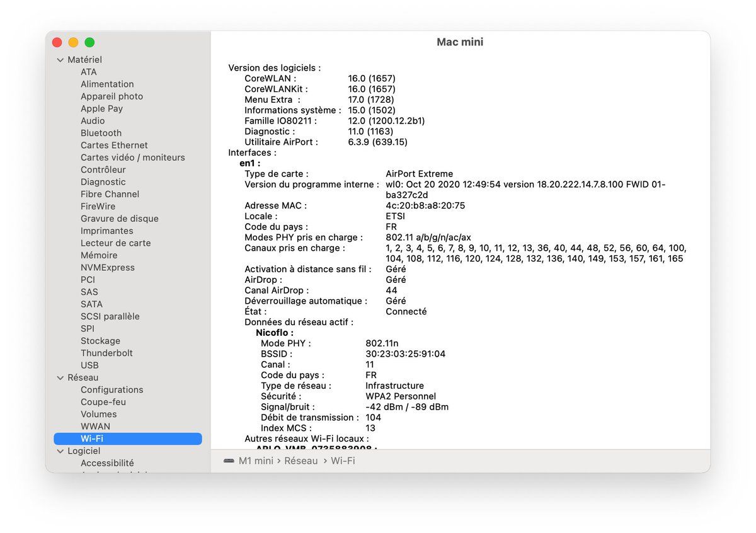Collapse the Logiciel section chevron

tap(60, 451)
